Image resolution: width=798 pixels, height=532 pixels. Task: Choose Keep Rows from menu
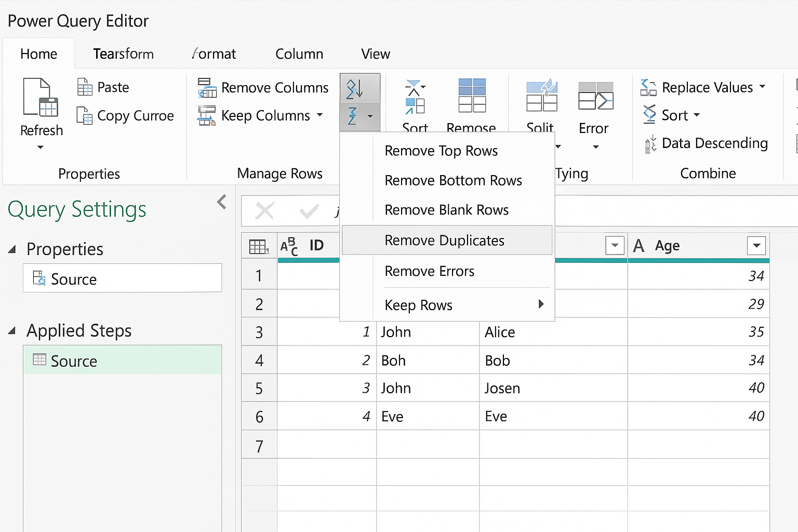tap(447, 305)
